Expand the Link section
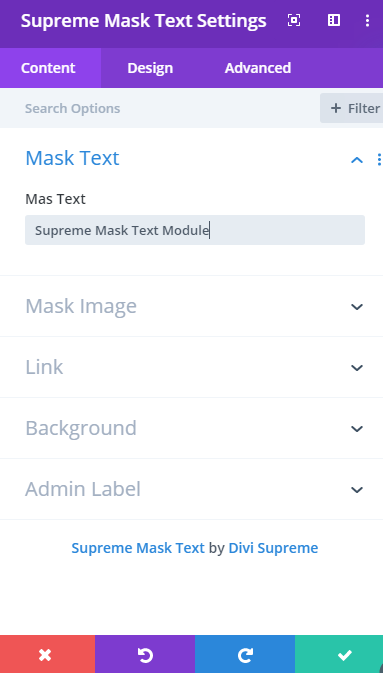 (x=192, y=367)
